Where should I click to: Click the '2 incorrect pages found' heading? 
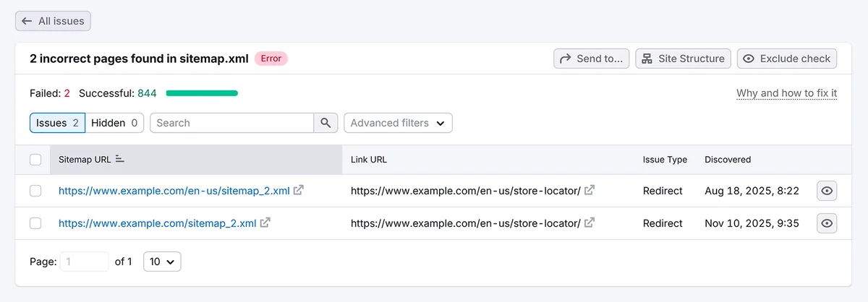pyautogui.click(x=140, y=59)
